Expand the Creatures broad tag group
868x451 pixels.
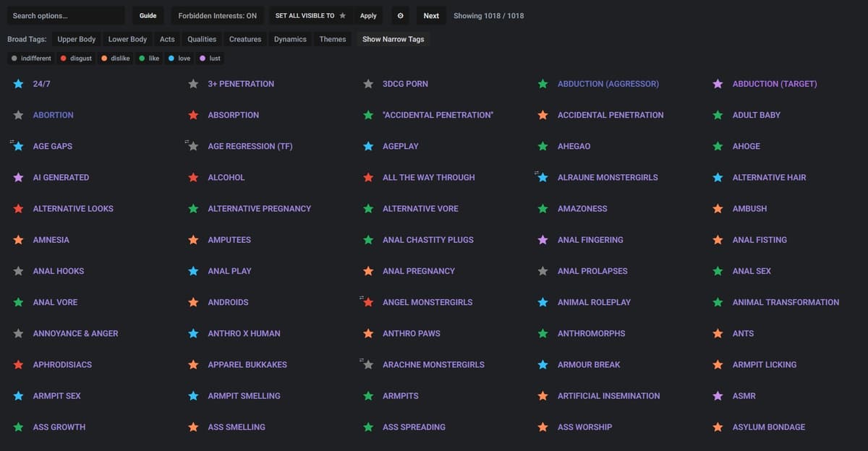click(244, 39)
